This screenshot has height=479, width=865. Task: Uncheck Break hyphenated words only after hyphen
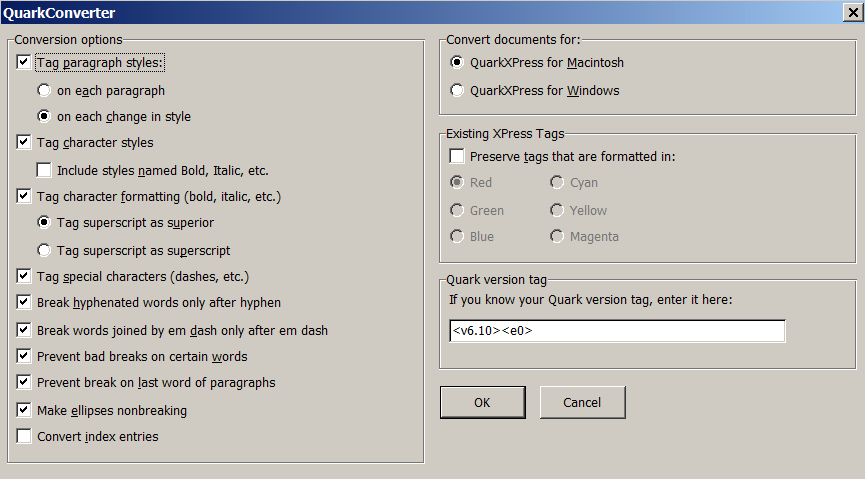point(24,302)
